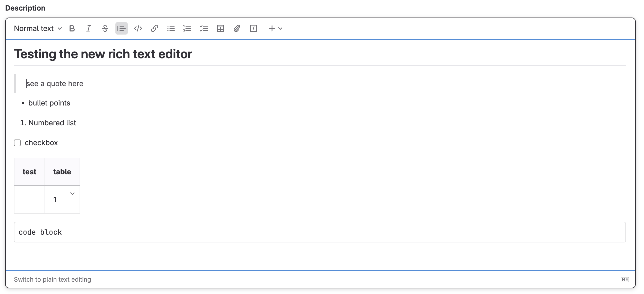Toggle bold formatting in the toolbar
The width and height of the screenshot is (644, 294).
pyautogui.click(x=72, y=28)
